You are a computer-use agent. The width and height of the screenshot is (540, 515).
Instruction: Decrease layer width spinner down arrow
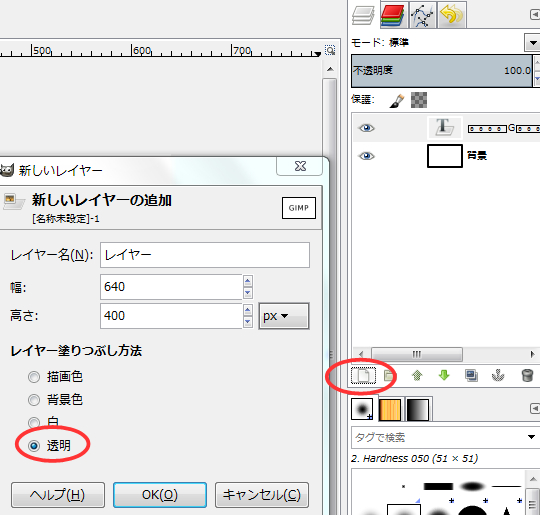(248, 293)
